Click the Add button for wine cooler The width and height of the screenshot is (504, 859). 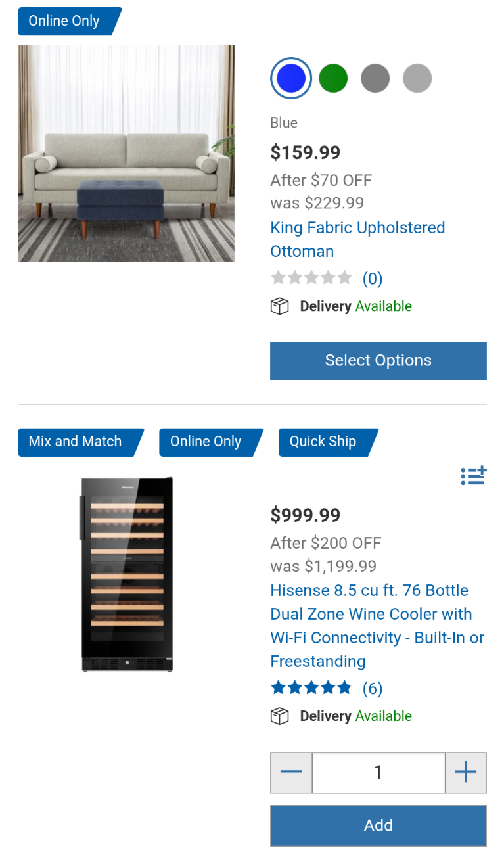pos(378,825)
